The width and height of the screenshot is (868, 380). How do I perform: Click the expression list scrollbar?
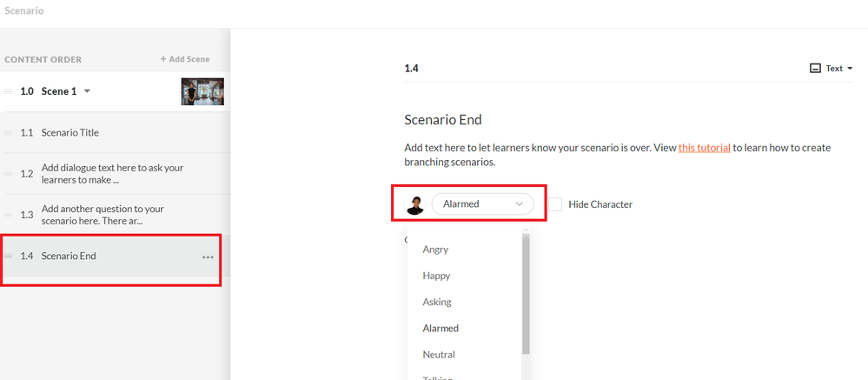coord(526,296)
